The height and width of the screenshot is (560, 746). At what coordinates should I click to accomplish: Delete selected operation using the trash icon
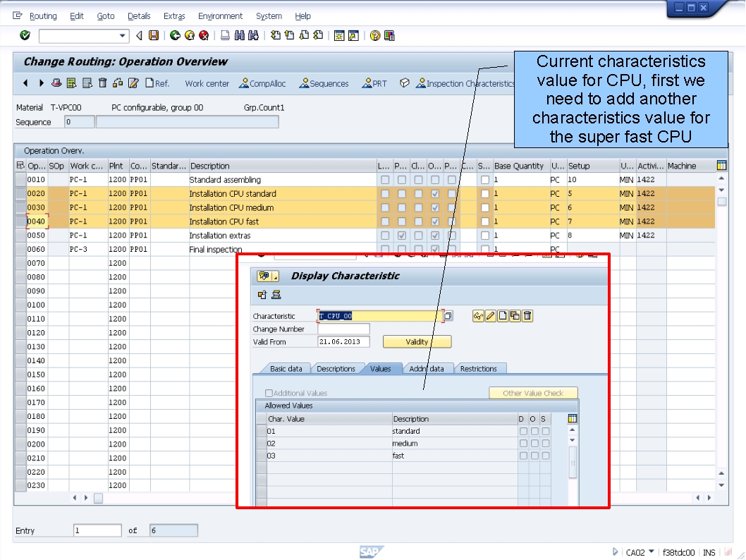(101, 83)
